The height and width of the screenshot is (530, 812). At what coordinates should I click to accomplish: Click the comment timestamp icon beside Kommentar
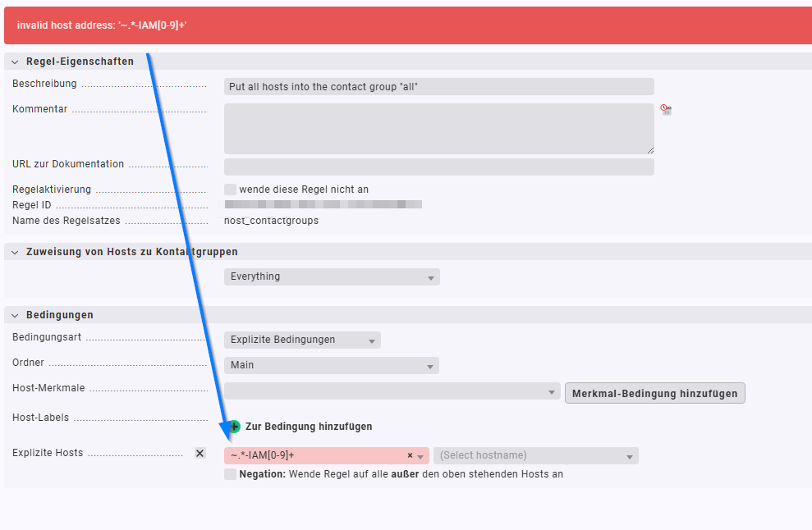[666, 109]
